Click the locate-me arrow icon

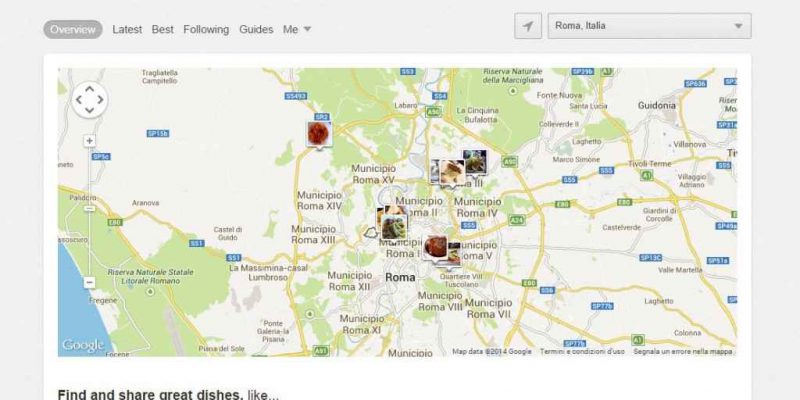click(528, 26)
